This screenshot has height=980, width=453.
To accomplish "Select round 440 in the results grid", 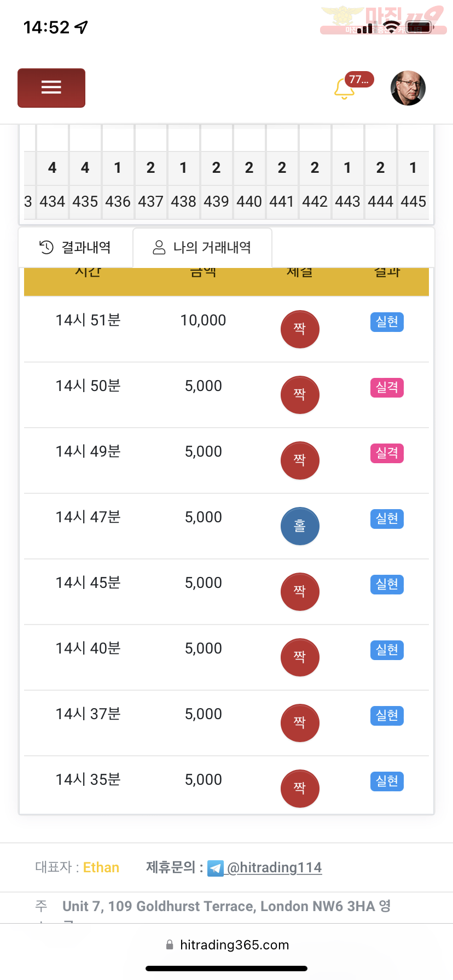I will (249, 202).
